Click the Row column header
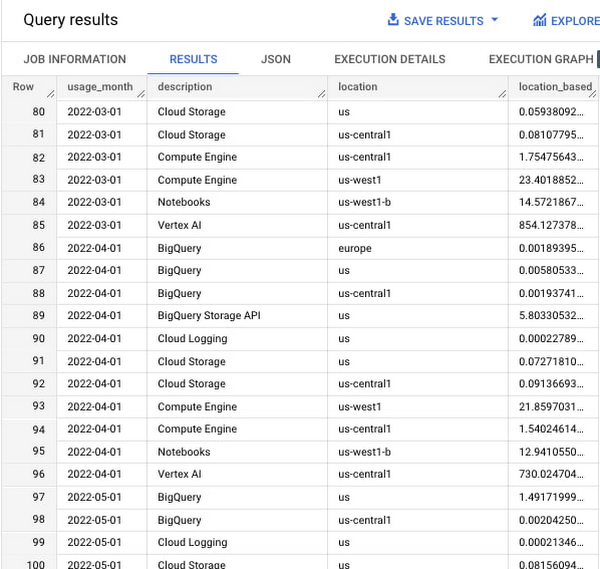 (x=23, y=87)
